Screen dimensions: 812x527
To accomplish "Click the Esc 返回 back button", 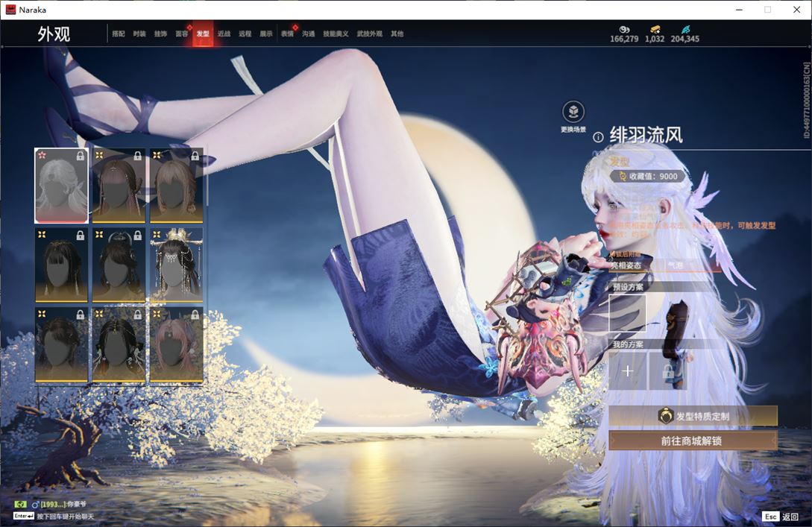I will click(x=781, y=517).
